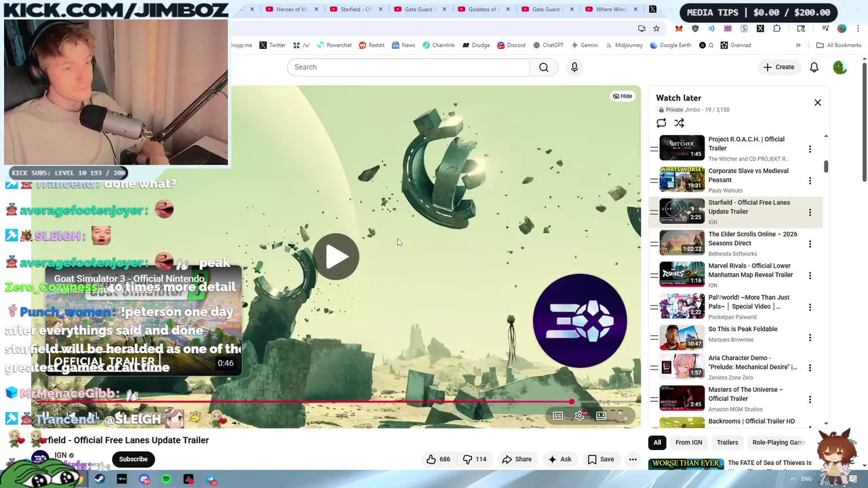This screenshot has width=868, height=488.
Task: Open options for Elder Scrolls Online video
Action: click(x=810, y=244)
